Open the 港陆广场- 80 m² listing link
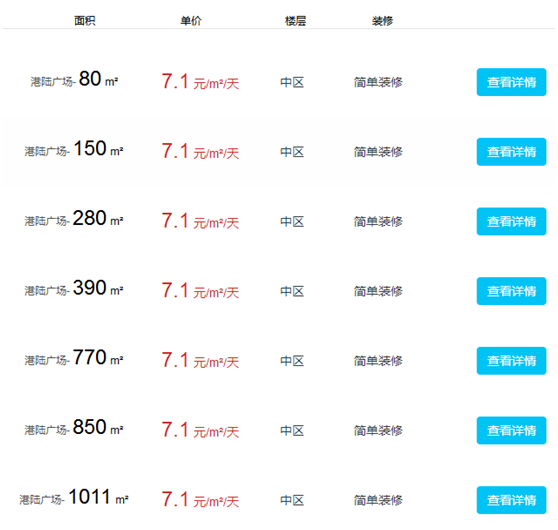This screenshot has height=530, width=558. click(74, 79)
